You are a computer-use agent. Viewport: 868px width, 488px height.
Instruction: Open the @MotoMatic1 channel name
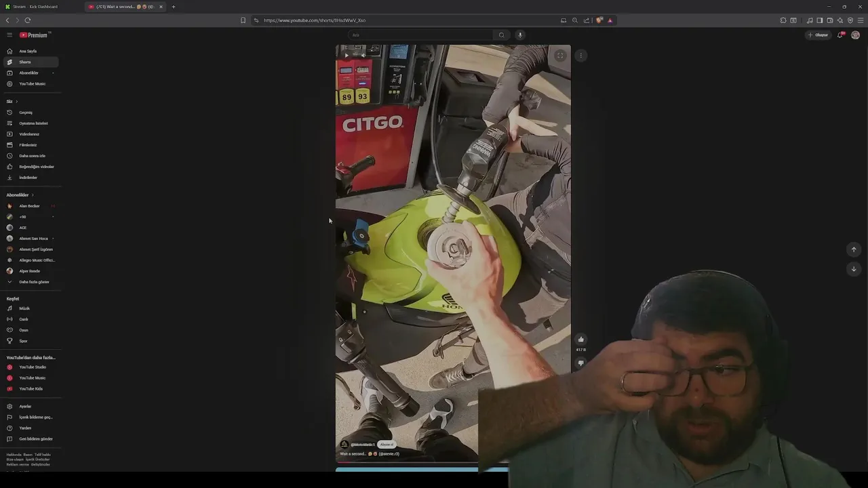[363, 445]
